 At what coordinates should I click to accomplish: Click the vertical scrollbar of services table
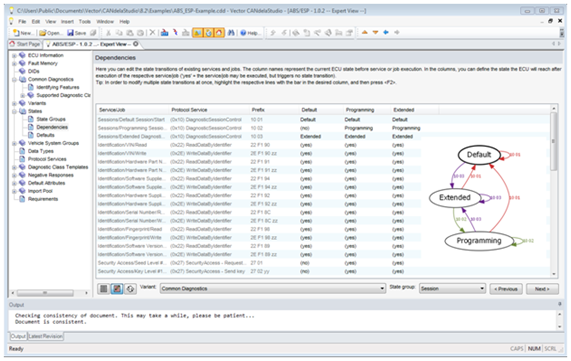click(554, 191)
